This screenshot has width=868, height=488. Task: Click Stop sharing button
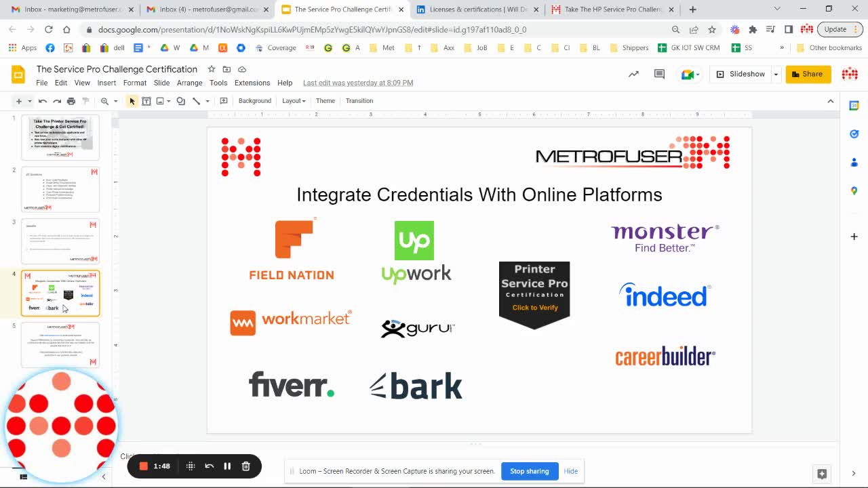coord(530,471)
